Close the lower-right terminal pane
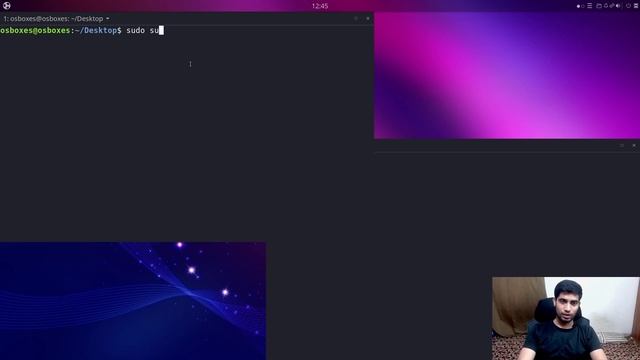The image size is (640, 360). (634, 145)
